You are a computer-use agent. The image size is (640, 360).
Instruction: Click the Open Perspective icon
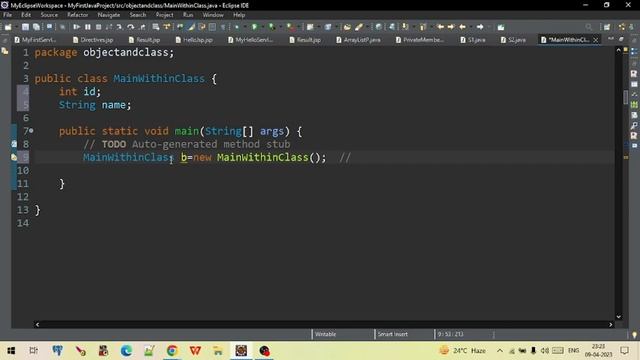607,27
